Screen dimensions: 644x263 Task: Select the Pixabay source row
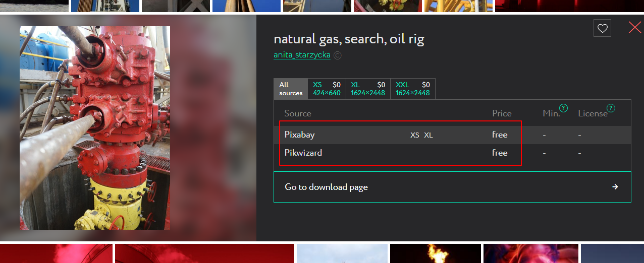point(452,135)
